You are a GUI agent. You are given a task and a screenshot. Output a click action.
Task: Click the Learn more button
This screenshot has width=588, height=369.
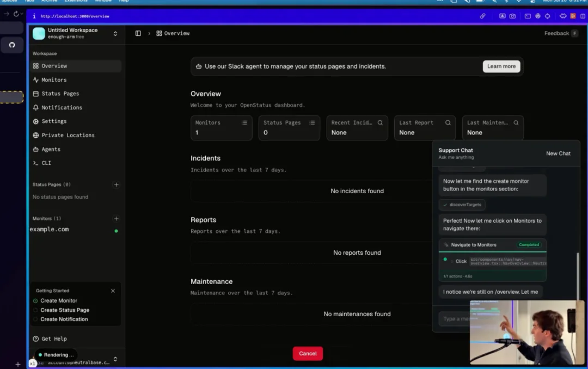(501, 66)
